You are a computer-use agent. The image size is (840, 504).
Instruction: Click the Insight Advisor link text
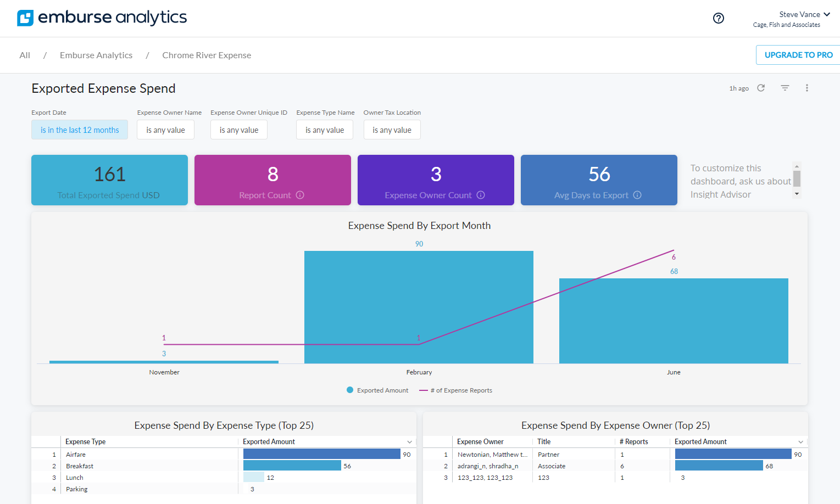click(x=720, y=194)
